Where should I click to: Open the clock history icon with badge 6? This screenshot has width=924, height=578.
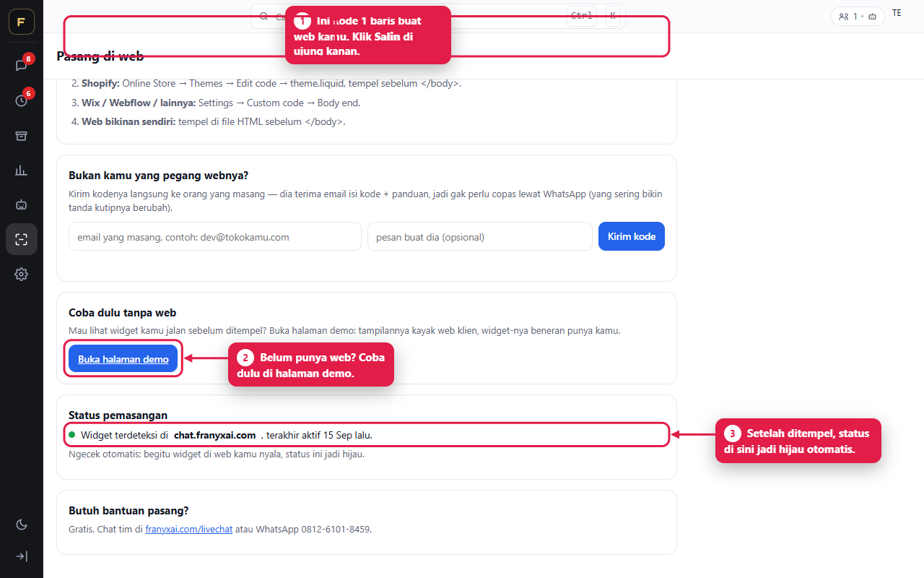coord(22,100)
